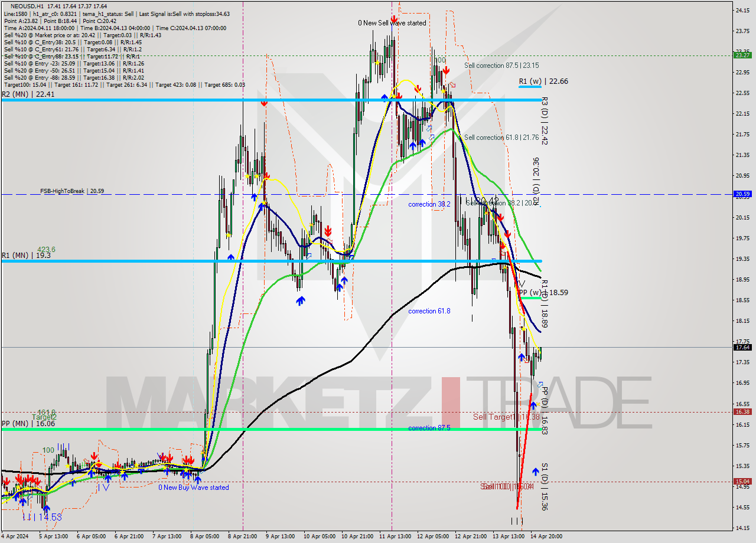Click the 'PP (w) | 18.59' label
This screenshot has height=543, width=756.
coord(543,292)
